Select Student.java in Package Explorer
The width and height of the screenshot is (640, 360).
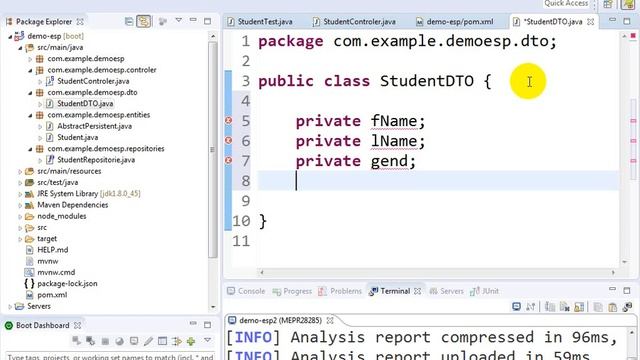tap(78, 138)
